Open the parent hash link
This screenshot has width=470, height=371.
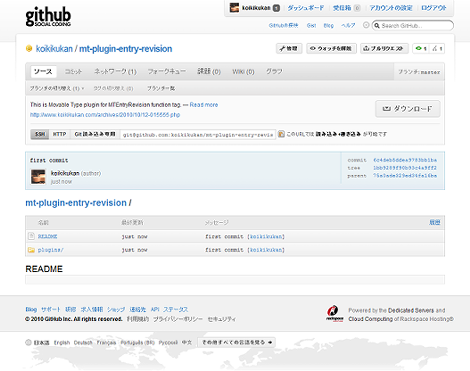(x=405, y=176)
